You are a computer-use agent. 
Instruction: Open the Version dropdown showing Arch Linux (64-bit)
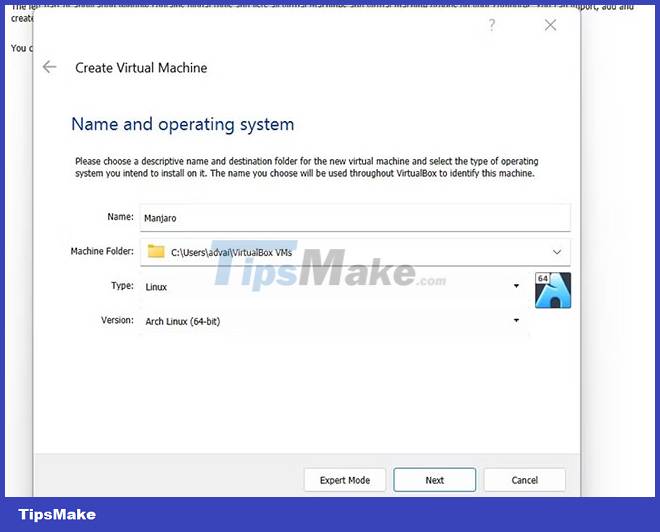click(x=332, y=321)
